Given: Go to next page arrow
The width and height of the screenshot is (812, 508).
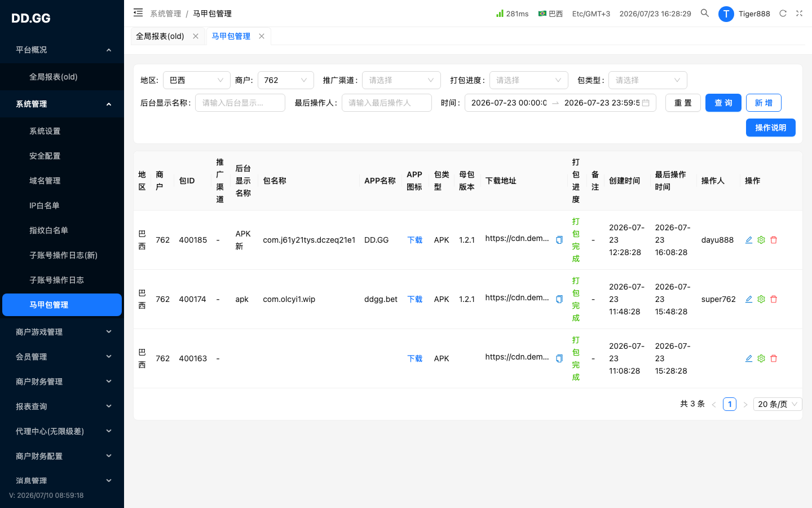Looking at the screenshot, I should pos(745,404).
